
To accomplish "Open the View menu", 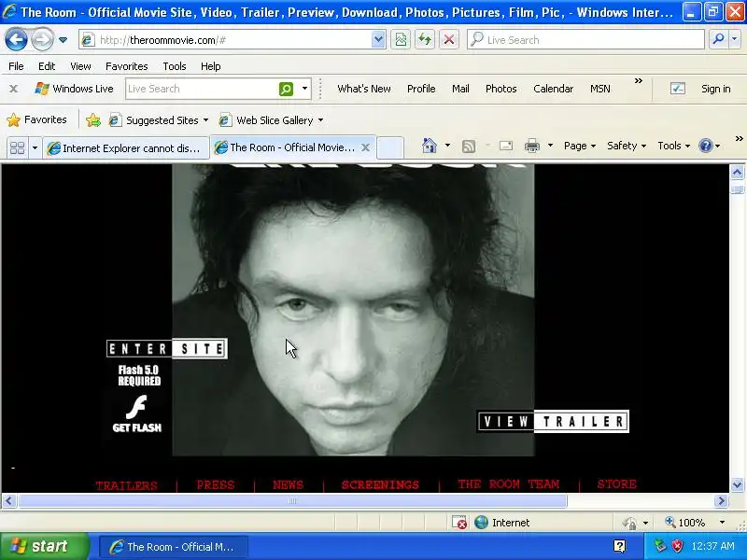I will (80, 66).
